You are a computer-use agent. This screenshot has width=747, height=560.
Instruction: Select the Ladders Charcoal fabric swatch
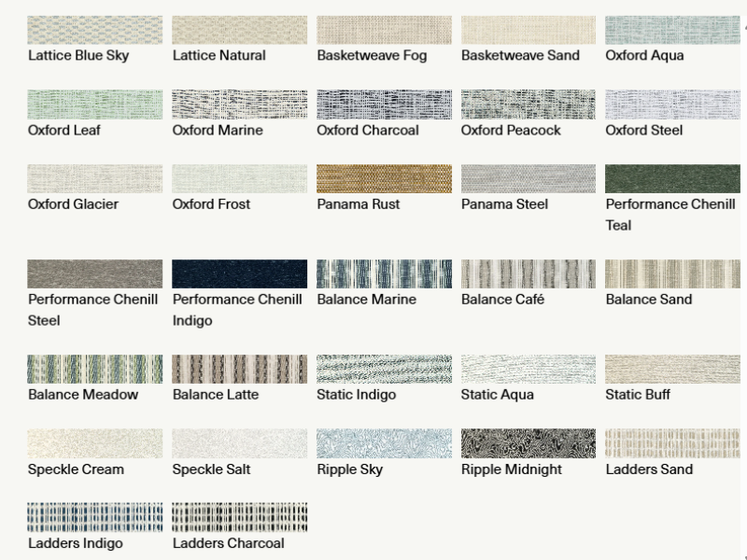(240, 517)
